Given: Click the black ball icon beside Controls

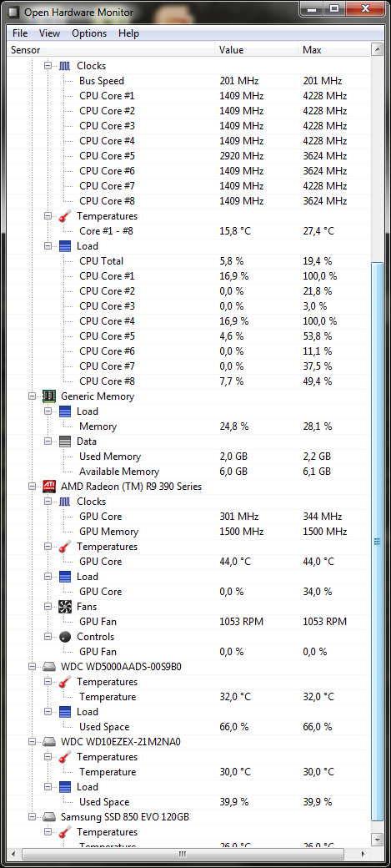Looking at the screenshot, I should [65, 637].
